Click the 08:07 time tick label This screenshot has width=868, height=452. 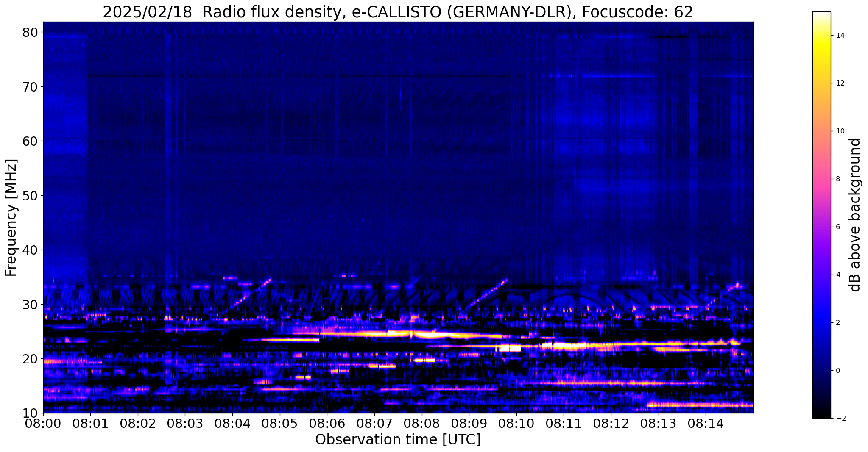click(x=374, y=423)
